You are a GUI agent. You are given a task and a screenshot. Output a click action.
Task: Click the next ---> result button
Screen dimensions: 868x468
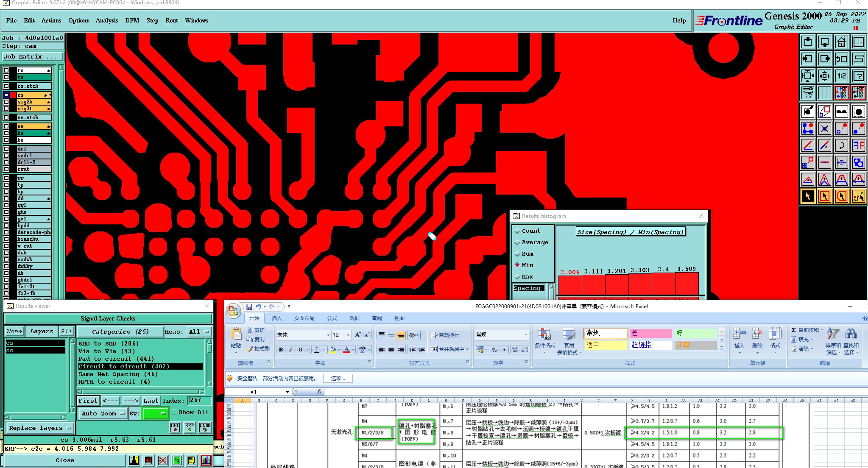pos(130,401)
